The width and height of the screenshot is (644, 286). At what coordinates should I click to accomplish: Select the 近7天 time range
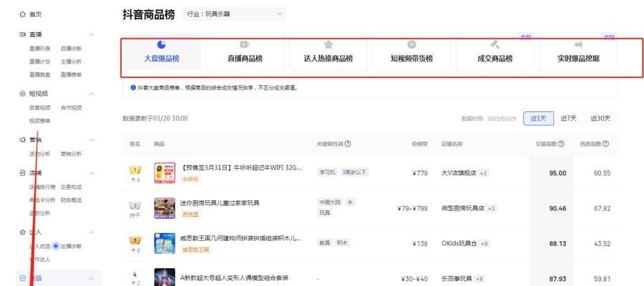pos(568,119)
